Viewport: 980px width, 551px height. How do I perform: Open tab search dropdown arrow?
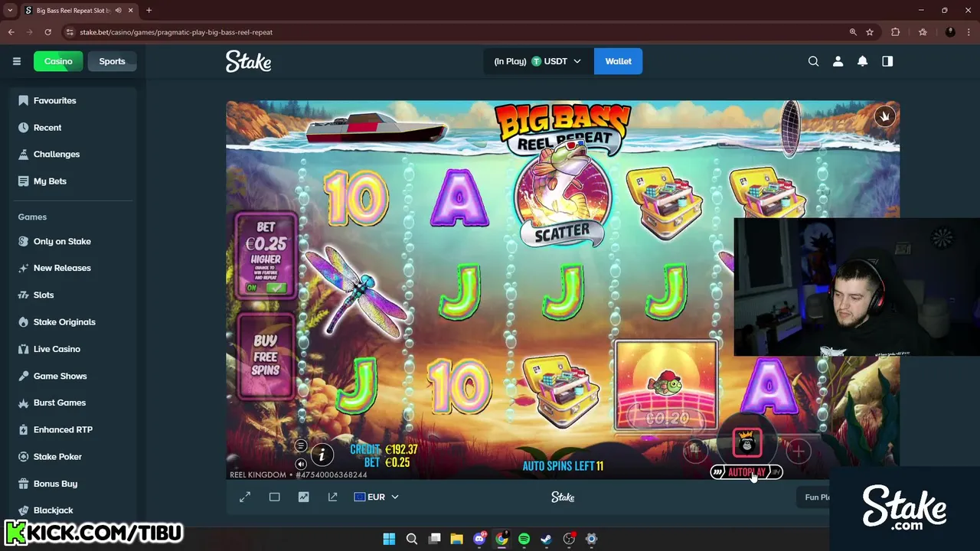pos(10,11)
